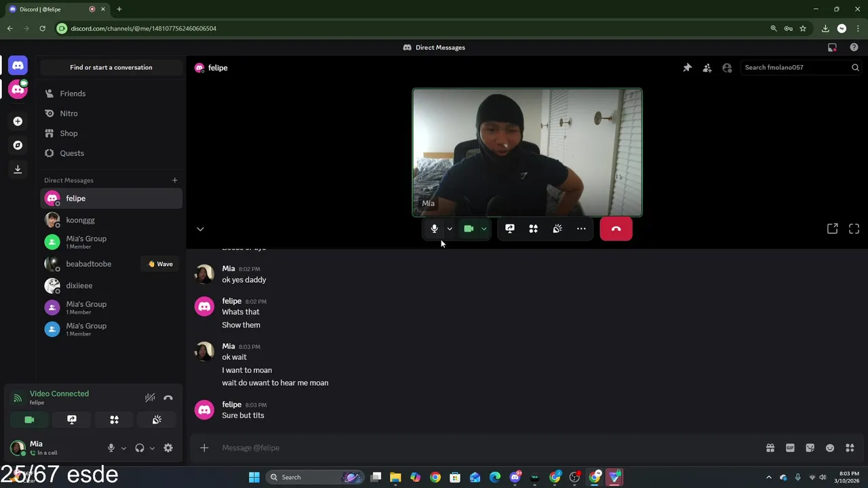Viewport: 868px width, 488px height.
Task: Open the Friends tab
Action: click(111, 94)
